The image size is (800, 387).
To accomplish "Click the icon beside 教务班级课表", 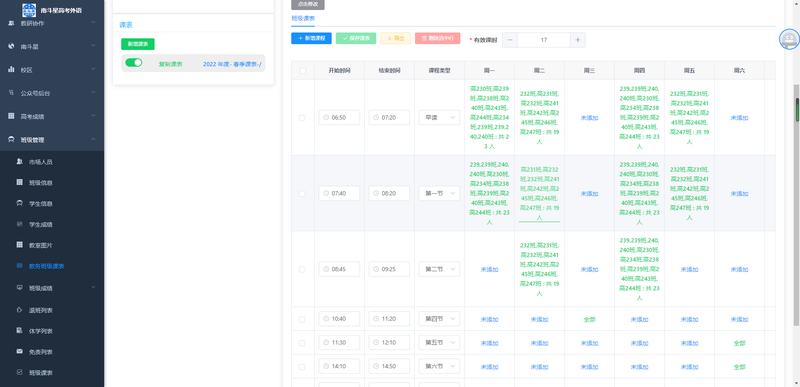I will pos(19,266).
